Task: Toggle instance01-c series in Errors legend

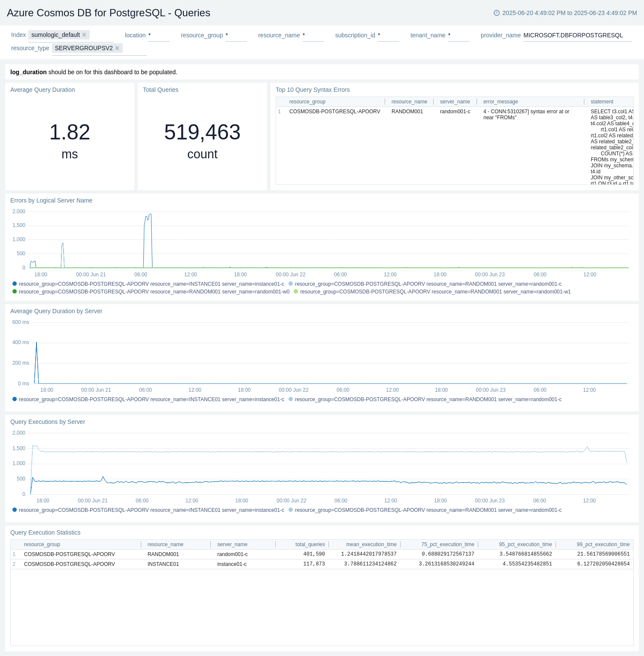Action: [148, 284]
